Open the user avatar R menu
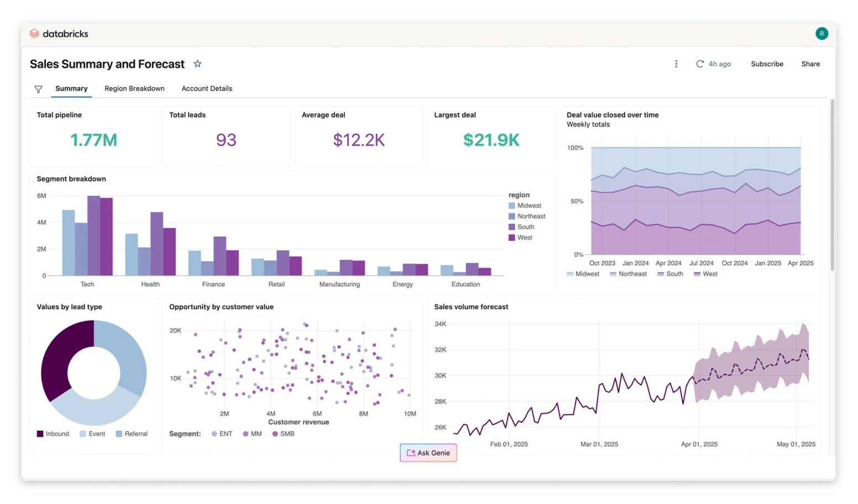This screenshot has height=504, width=858. click(822, 34)
